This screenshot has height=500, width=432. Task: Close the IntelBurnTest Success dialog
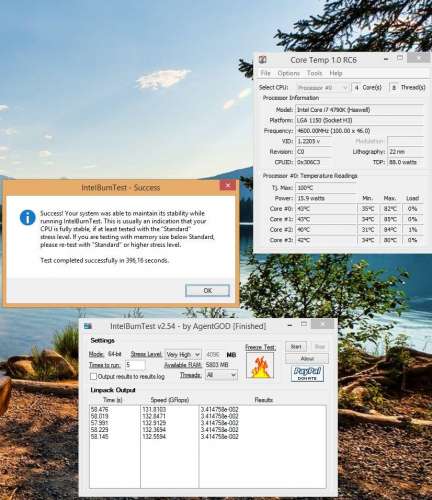(228, 186)
